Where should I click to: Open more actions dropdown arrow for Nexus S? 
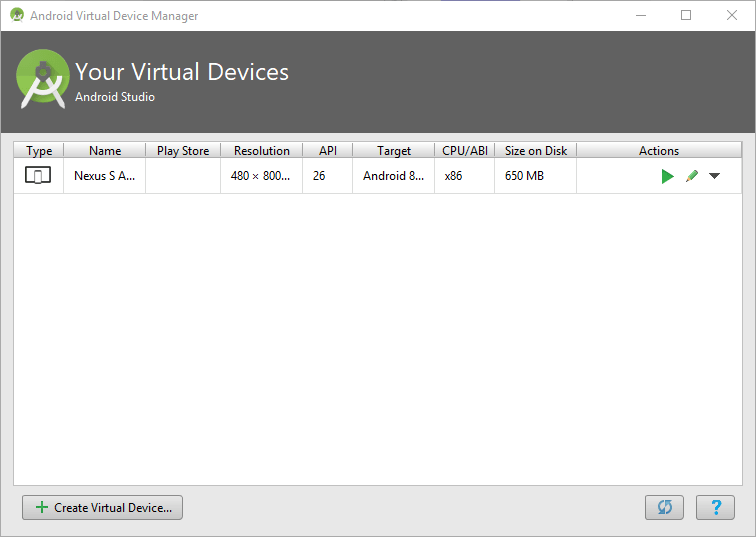pos(715,176)
